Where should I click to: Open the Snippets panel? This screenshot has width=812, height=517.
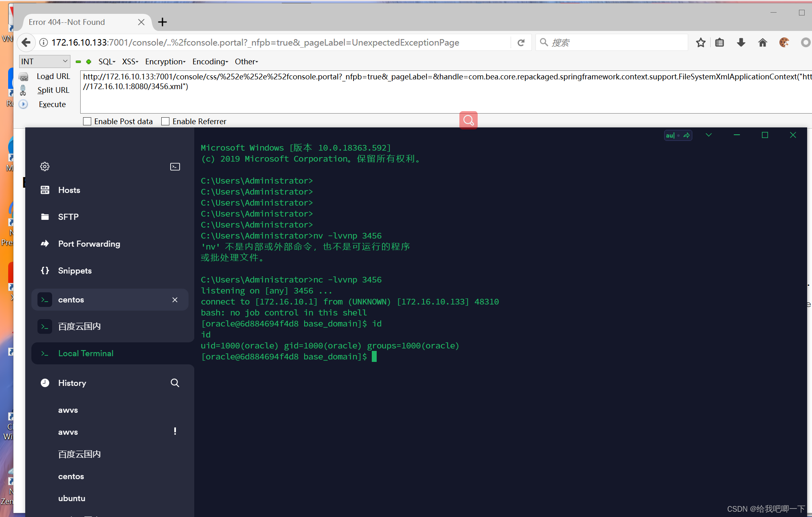75,270
